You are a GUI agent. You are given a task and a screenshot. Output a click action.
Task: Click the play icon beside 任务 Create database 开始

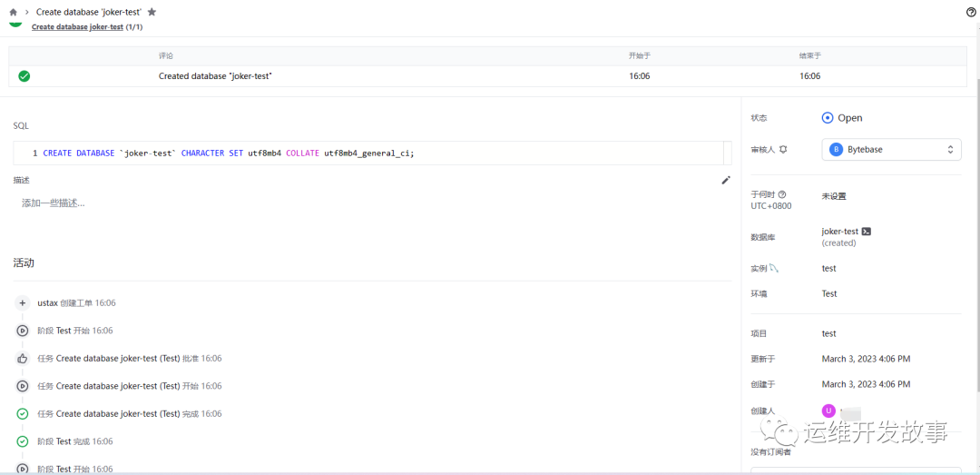coord(23,386)
